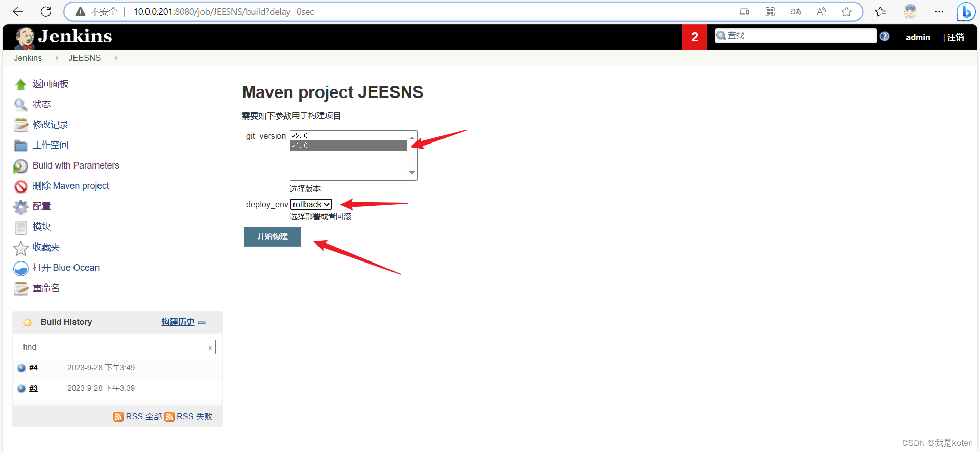Clear find field with x button
Viewport: 980px width, 452px height.
coord(210,348)
